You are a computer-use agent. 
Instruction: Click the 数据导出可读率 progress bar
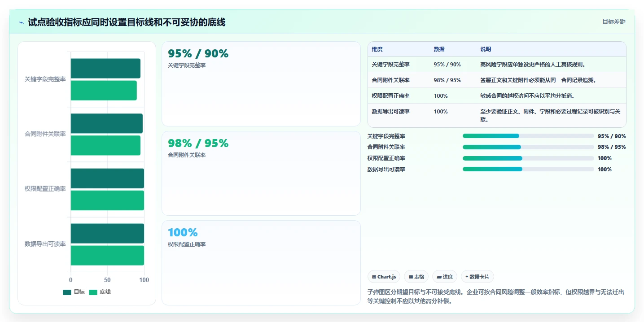(528, 169)
